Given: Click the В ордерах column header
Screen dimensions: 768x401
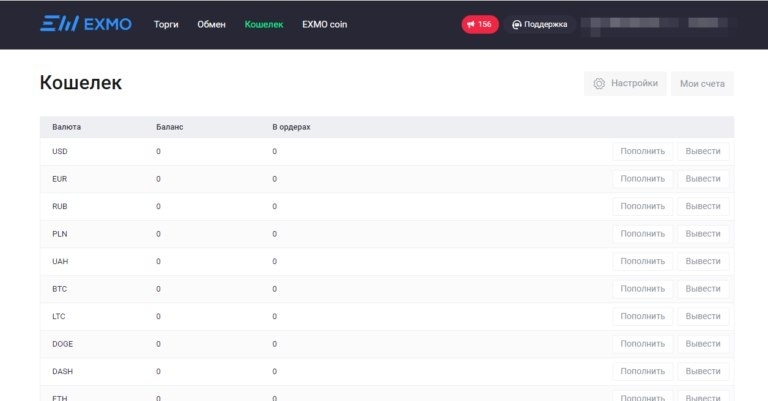Looking at the screenshot, I should 291,127.
